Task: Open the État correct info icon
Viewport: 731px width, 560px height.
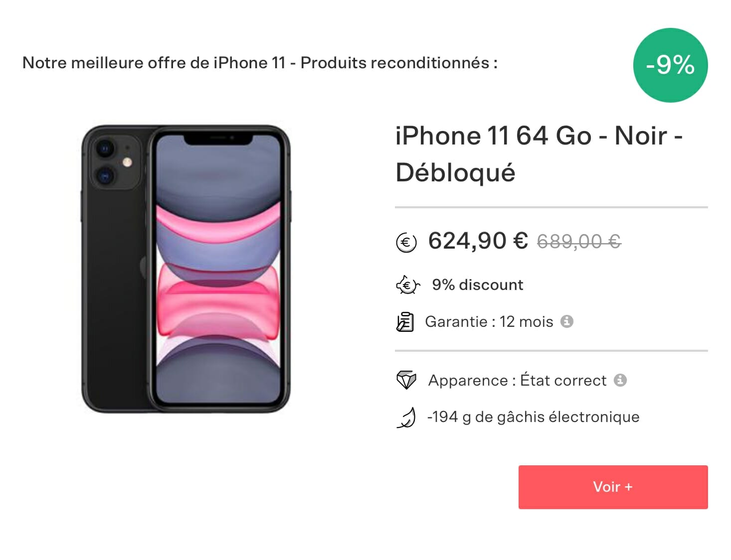Action: (620, 380)
